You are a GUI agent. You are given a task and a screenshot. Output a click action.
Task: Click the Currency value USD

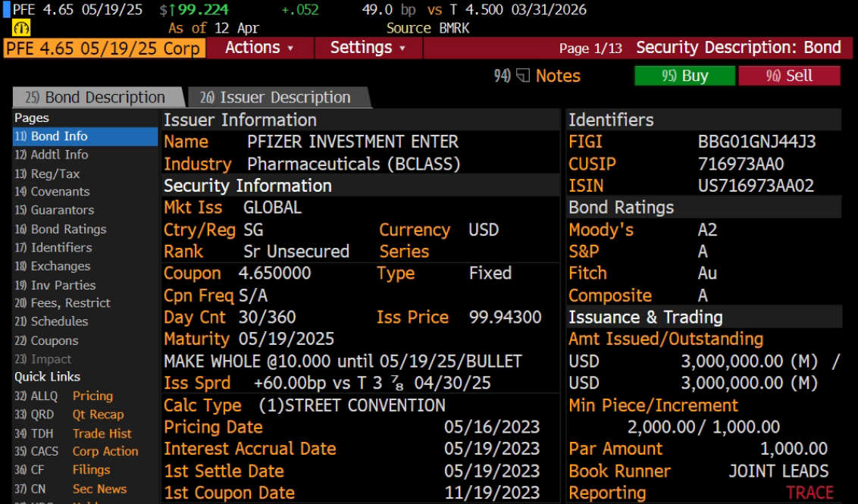(484, 230)
